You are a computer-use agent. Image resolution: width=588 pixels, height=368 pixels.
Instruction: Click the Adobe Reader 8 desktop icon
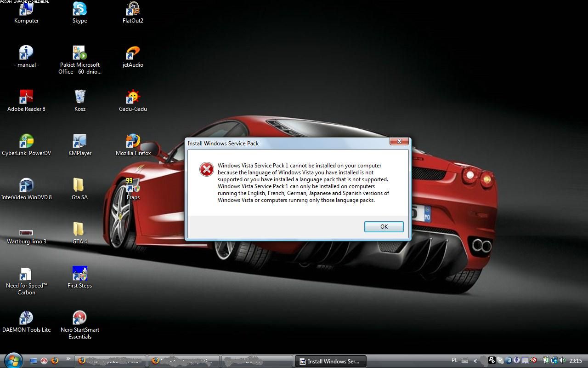[26, 98]
